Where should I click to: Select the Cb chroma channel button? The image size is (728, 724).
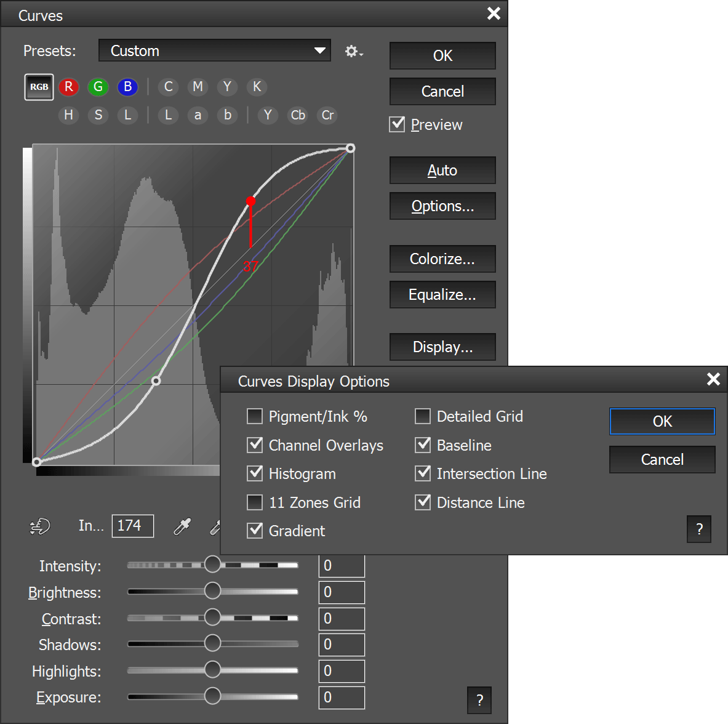[298, 115]
